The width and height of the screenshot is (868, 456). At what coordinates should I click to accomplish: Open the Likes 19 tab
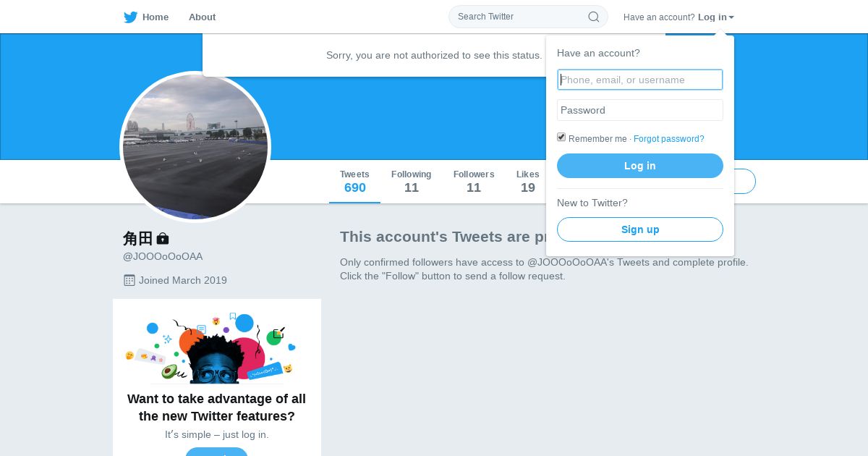click(528, 182)
